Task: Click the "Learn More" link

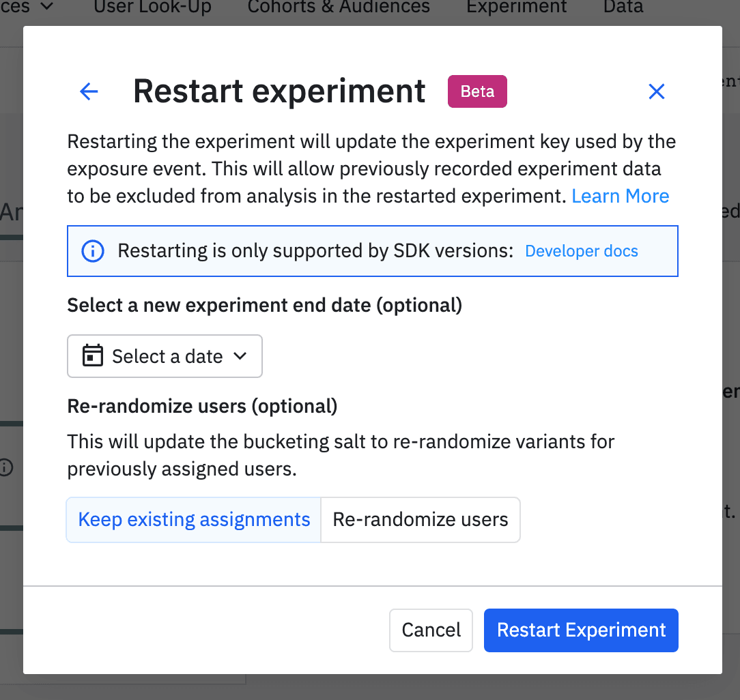Action: point(620,196)
